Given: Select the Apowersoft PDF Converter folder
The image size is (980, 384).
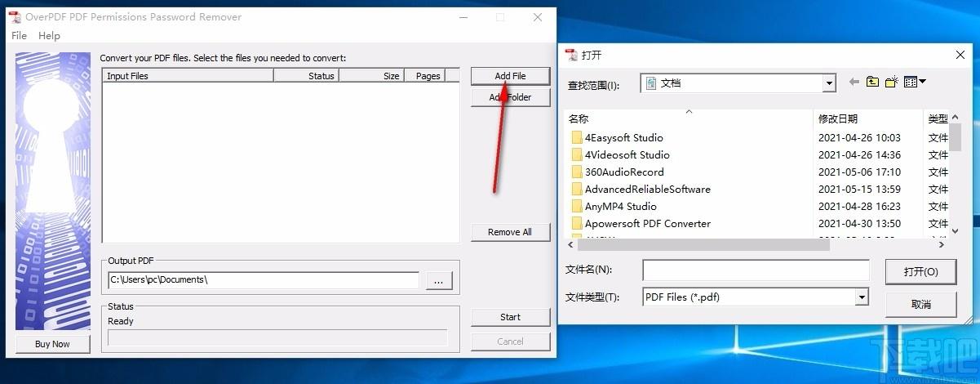Looking at the screenshot, I should click(647, 223).
